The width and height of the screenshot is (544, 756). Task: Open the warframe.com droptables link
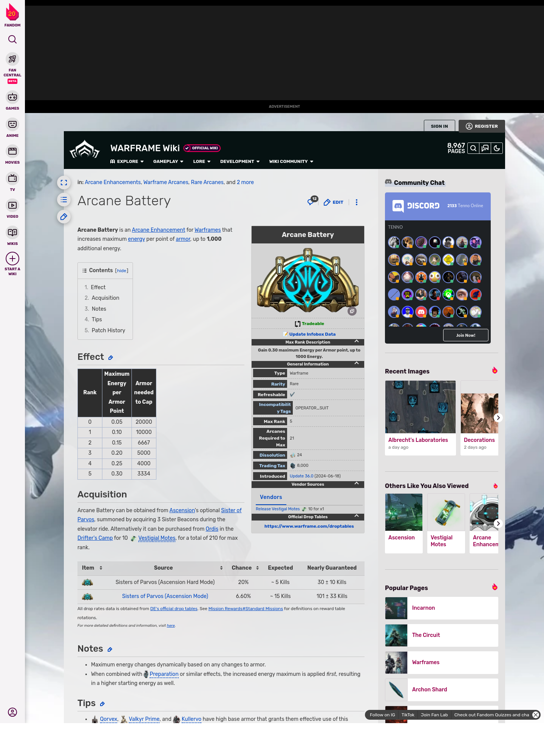(x=309, y=526)
